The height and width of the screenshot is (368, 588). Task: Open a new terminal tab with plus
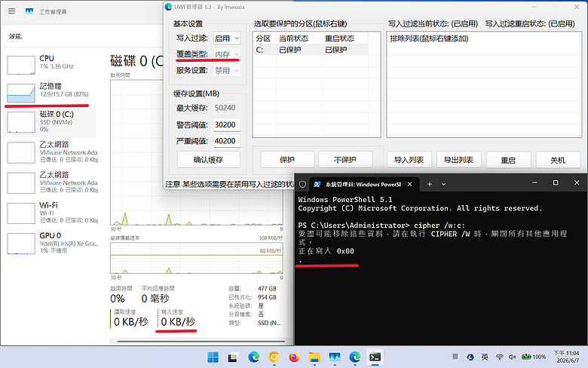(430, 184)
